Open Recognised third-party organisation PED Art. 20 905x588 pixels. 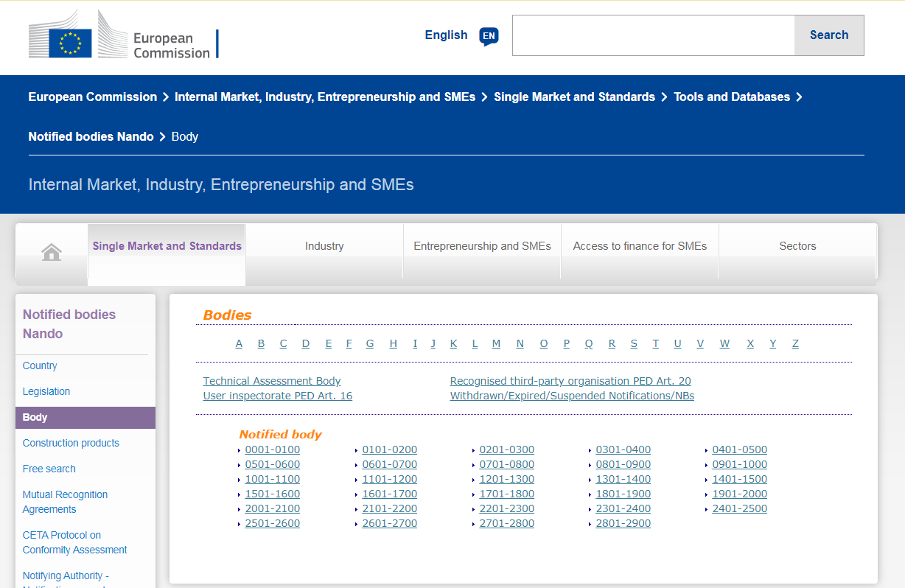(570, 381)
